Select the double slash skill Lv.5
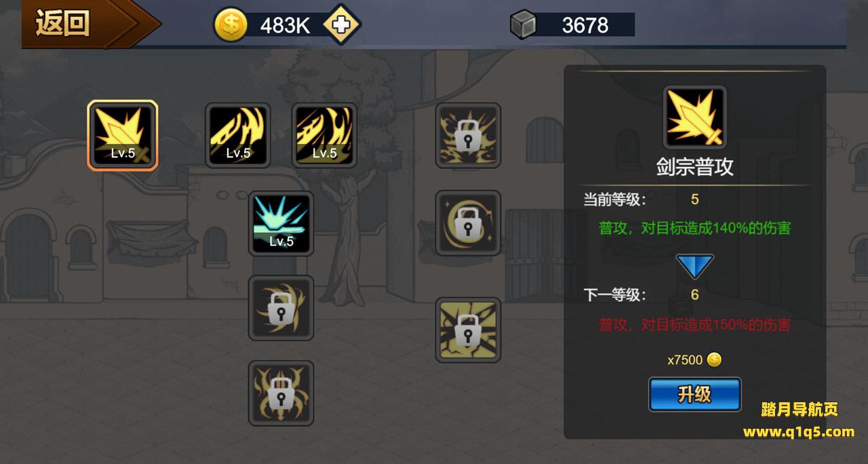This screenshot has height=464, width=868. click(x=238, y=136)
